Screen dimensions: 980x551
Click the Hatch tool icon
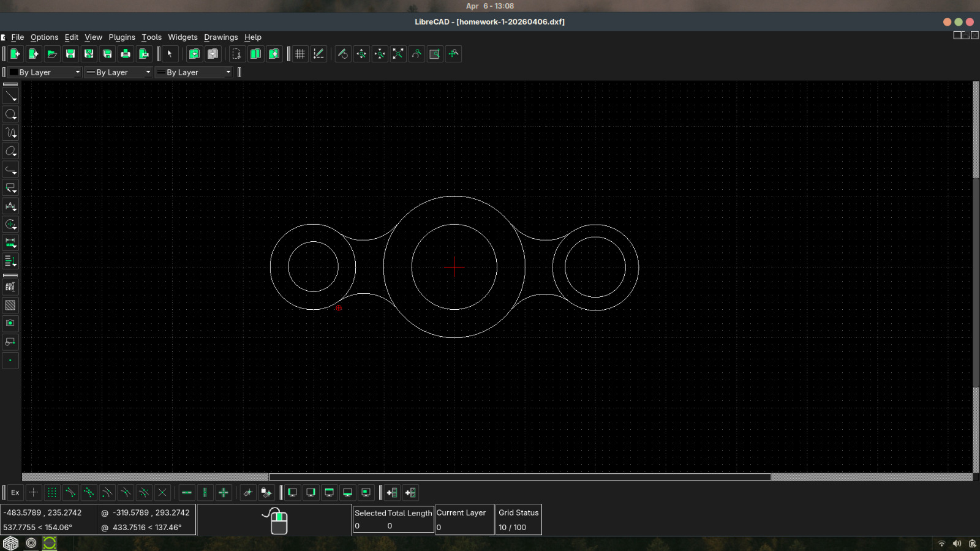click(x=10, y=305)
